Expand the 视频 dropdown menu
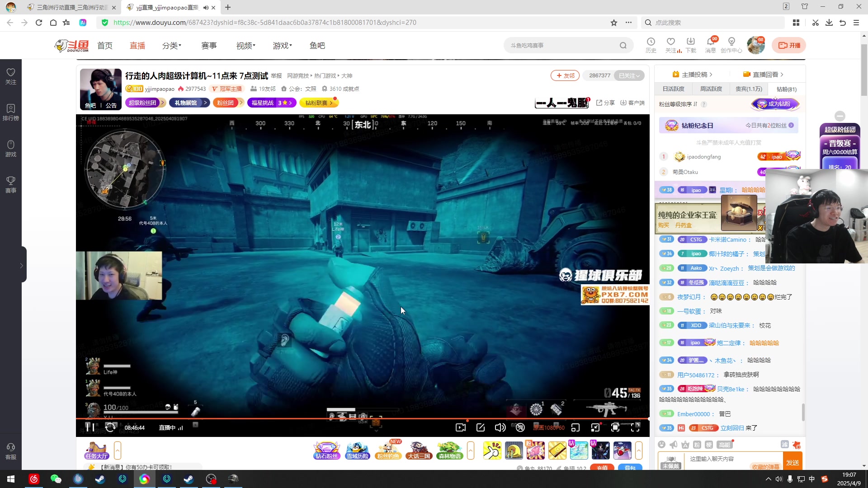The height and width of the screenshot is (488, 868). pyautogui.click(x=246, y=46)
